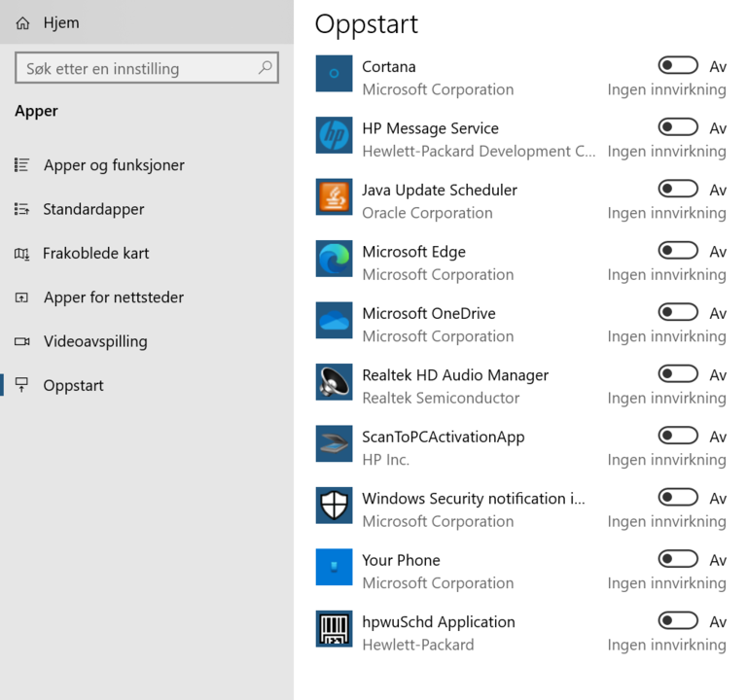Click the Apper og funksjoner list icon
This screenshot has height=700, width=747.
pos(21,164)
